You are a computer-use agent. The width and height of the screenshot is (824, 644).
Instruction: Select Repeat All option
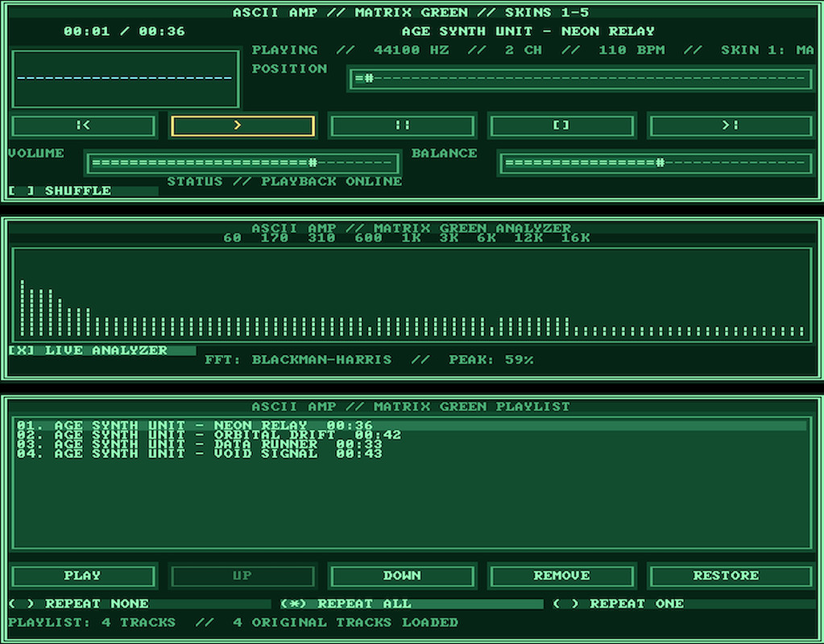point(412,604)
